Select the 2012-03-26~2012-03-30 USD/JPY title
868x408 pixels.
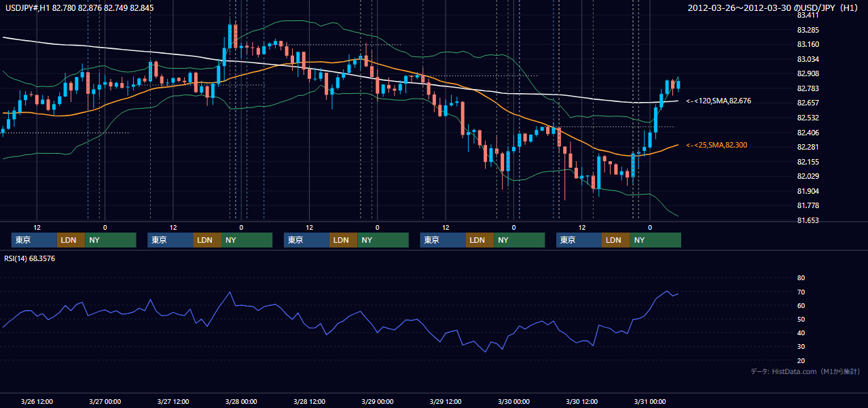tap(774, 8)
